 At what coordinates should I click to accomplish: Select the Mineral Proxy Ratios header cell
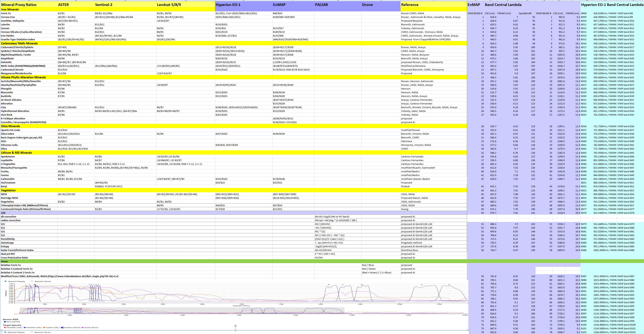(x=29, y=4)
